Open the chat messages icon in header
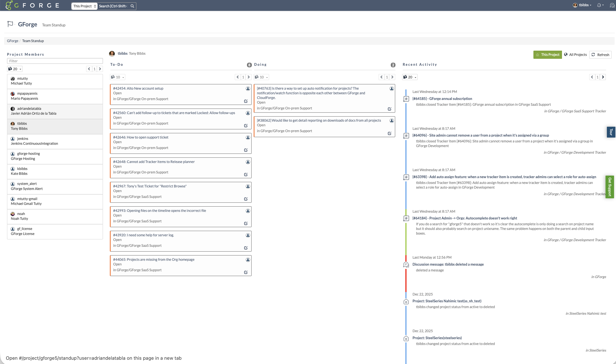This screenshot has width=616, height=364. tap(612, 5)
